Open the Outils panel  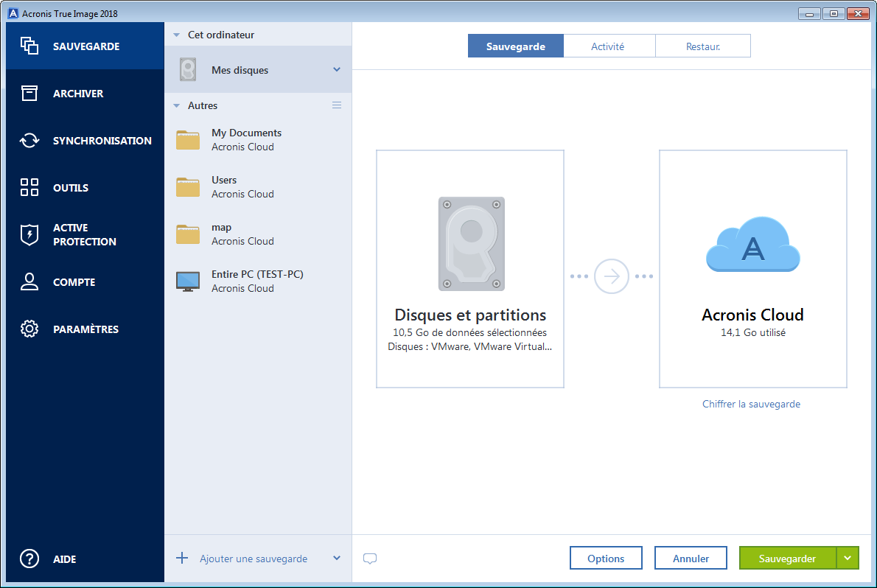click(x=29, y=187)
